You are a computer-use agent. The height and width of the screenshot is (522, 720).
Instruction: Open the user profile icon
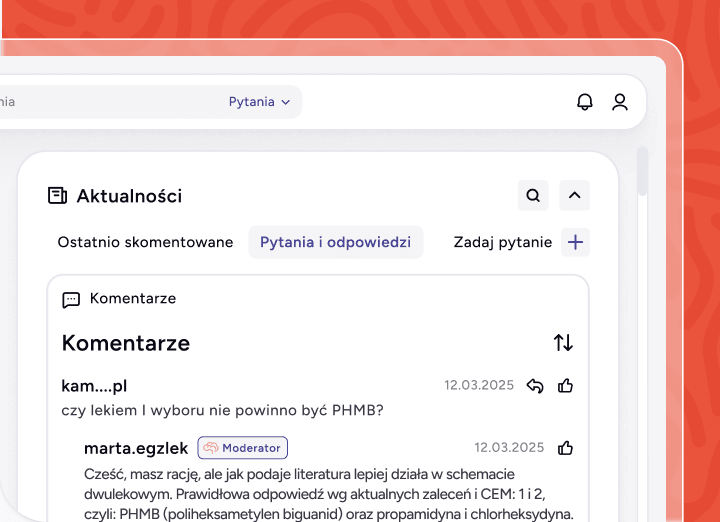(619, 102)
